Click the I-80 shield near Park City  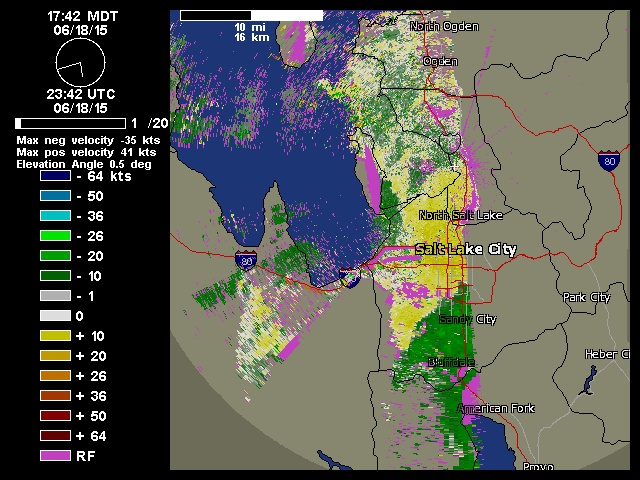click(x=609, y=160)
